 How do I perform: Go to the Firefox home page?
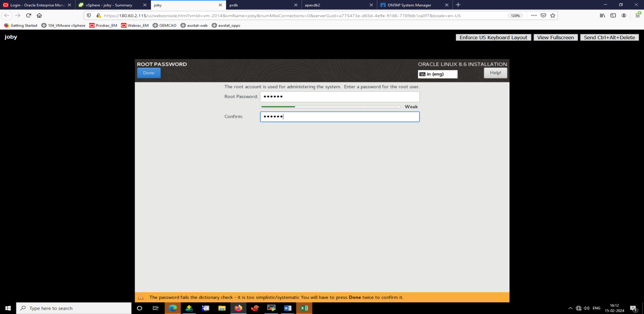point(39,15)
